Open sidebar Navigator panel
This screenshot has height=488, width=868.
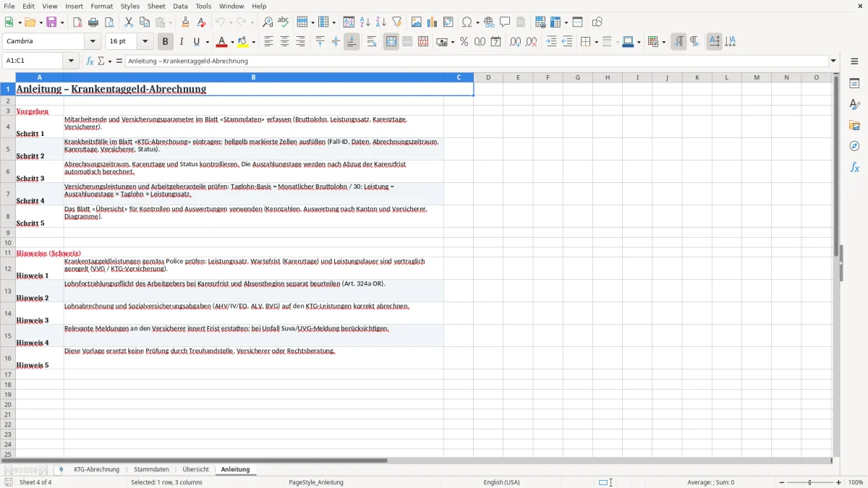click(x=854, y=146)
